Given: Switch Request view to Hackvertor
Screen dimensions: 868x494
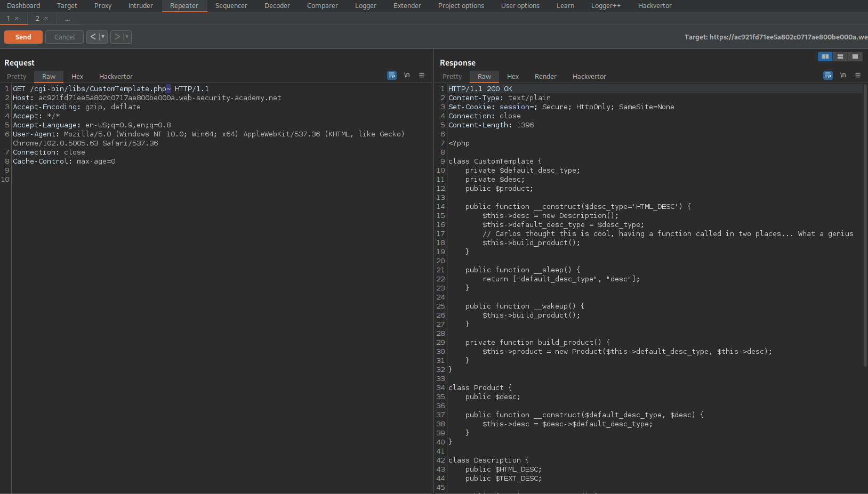Looking at the screenshot, I should 116,77.
